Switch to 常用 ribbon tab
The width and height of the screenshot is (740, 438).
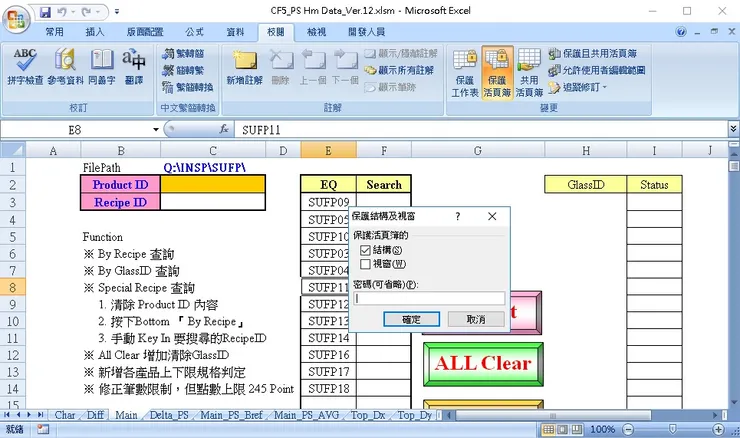[x=55, y=32]
